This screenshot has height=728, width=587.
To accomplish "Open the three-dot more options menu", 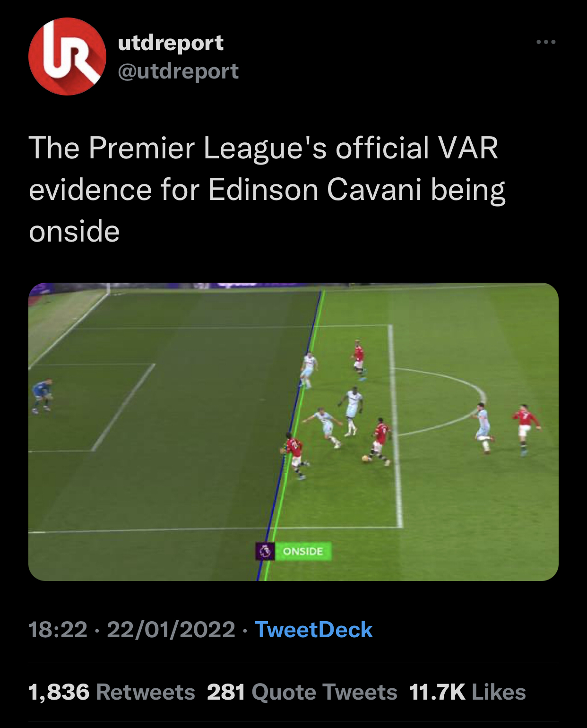I will point(546,42).
